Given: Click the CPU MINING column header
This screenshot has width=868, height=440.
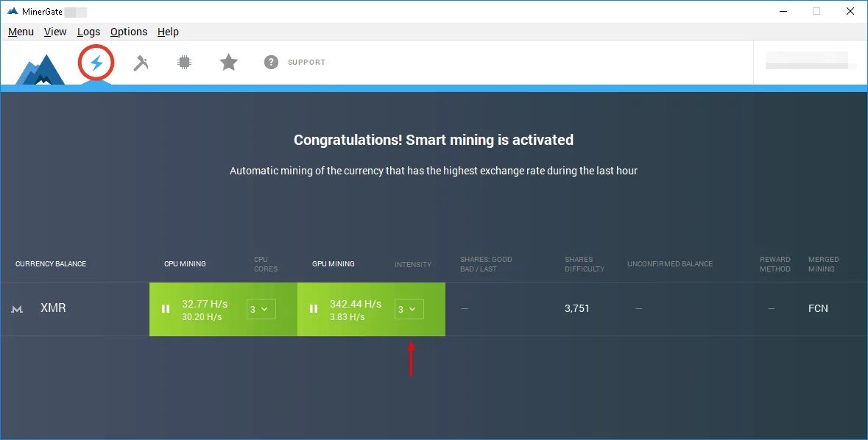Looking at the screenshot, I should coord(185,263).
